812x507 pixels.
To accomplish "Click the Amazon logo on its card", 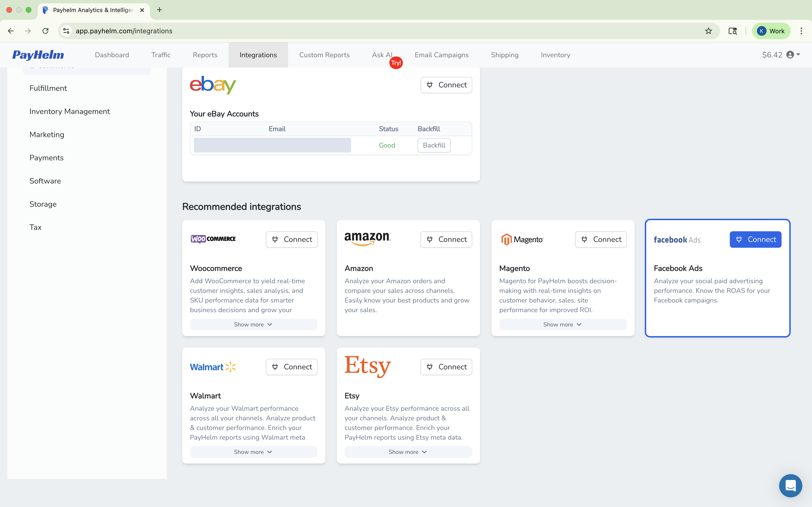I will (x=367, y=239).
